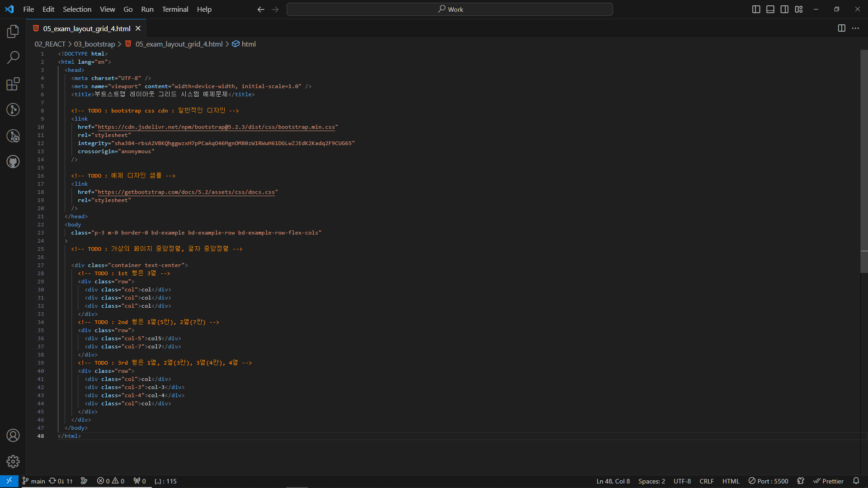Open the Run and Debug view
Image resolution: width=868 pixels, height=488 pixels.
pos(13,136)
